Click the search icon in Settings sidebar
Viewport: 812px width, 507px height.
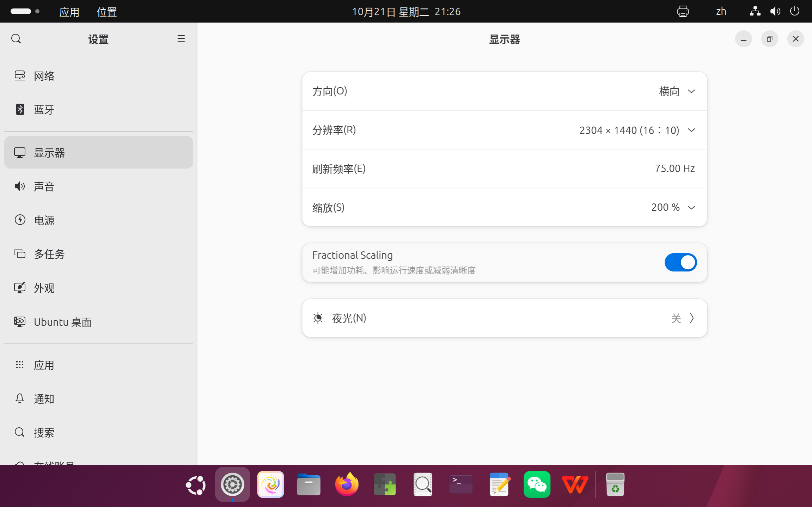click(x=16, y=39)
